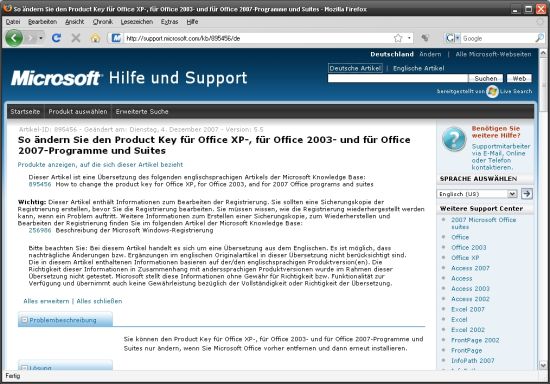This screenshot has height=384, width=550.
Task: Open the Englisch (US) language dropdown
Action: (x=477, y=194)
